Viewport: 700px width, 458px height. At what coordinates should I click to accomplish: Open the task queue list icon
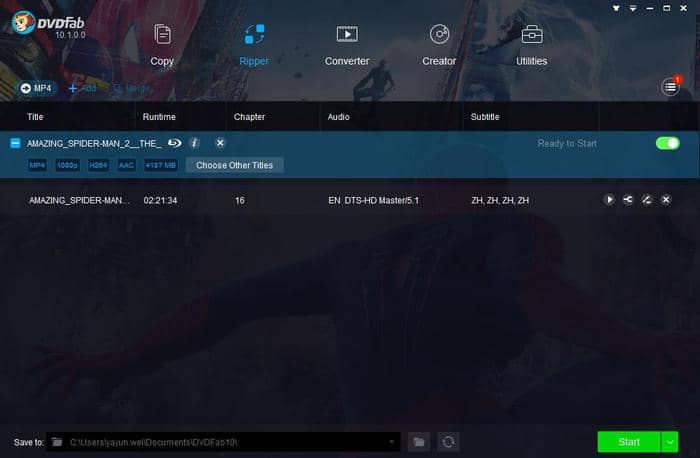[x=671, y=87]
